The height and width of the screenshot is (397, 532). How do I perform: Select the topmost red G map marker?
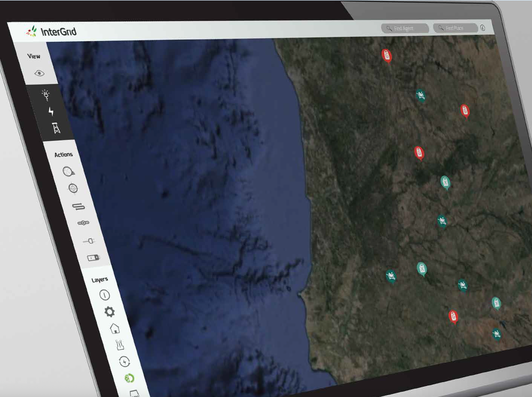(x=387, y=56)
